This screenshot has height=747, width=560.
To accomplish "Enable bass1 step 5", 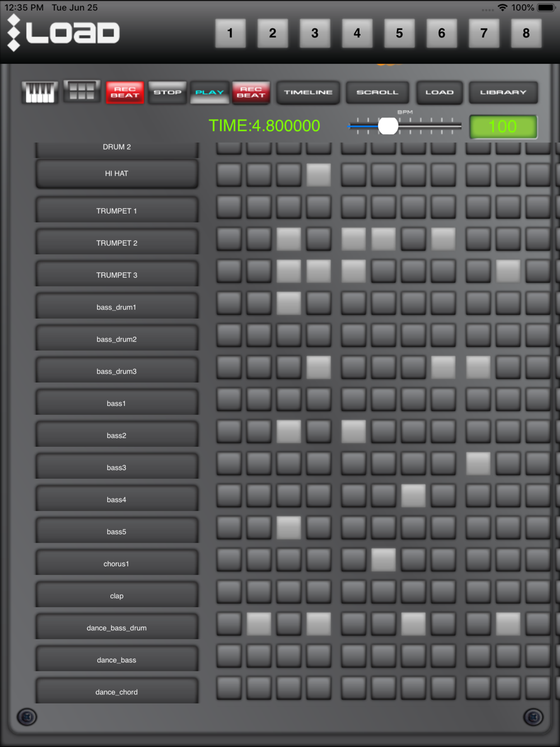I will click(354, 399).
